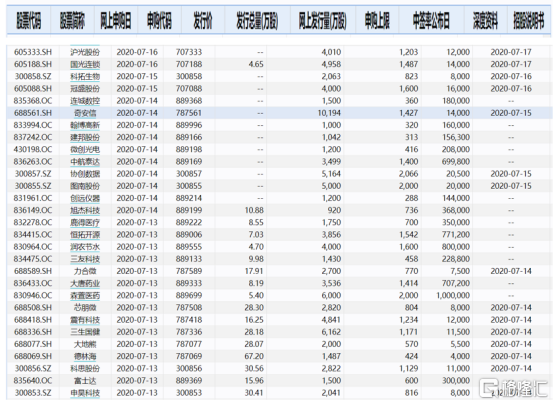Screen dimensions: 554x405
Task: Open the 奇安信 stock link
Action: coord(85,113)
